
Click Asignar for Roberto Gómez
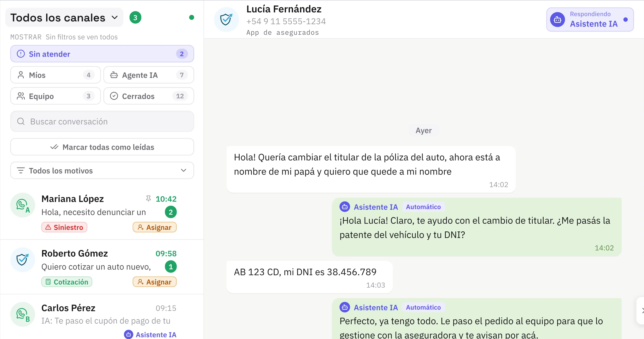tap(154, 282)
